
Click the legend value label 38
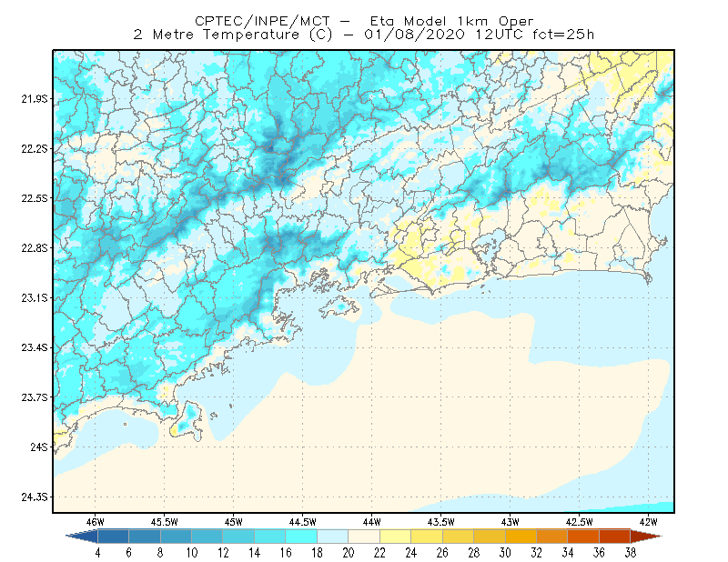[631, 553]
